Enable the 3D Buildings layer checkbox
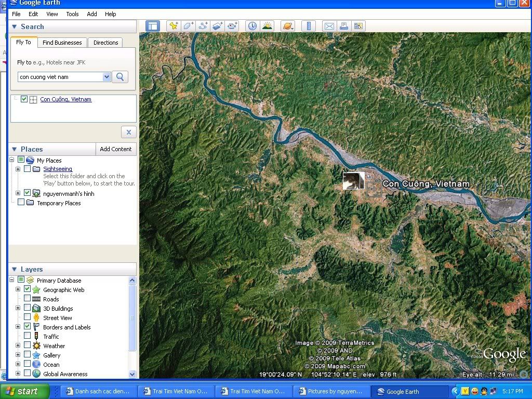Viewport: 532px width, 399px height. (x=27, y=308)
